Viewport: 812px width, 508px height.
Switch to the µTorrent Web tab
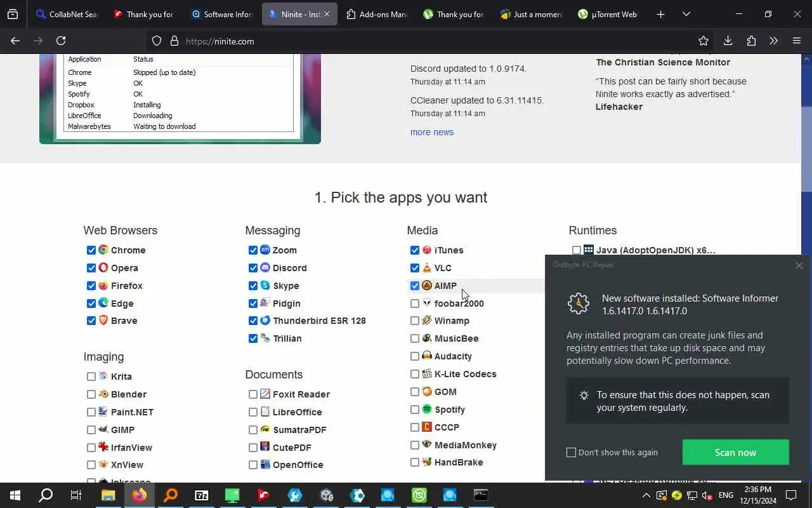point(609,14)
